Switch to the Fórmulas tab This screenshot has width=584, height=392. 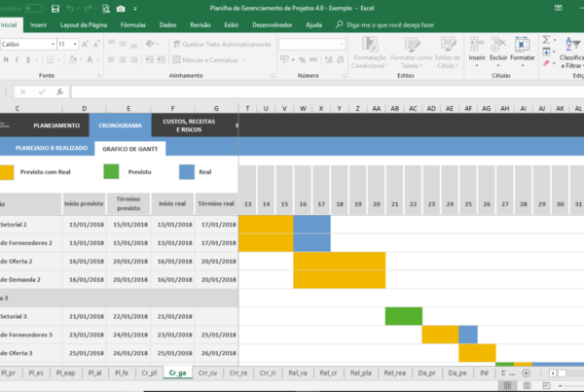click(133, 25)
